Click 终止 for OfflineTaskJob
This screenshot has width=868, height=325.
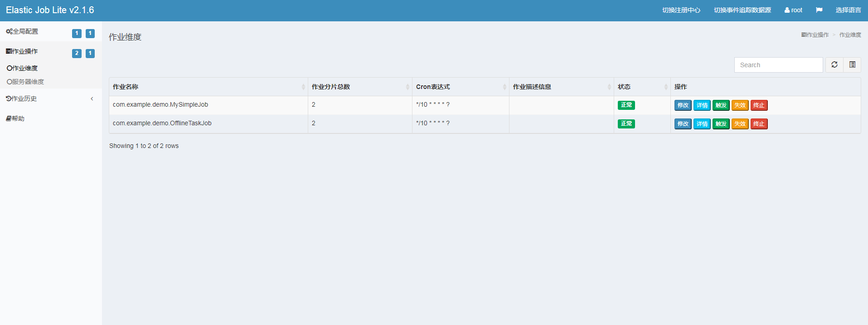(x=759, y=124)
